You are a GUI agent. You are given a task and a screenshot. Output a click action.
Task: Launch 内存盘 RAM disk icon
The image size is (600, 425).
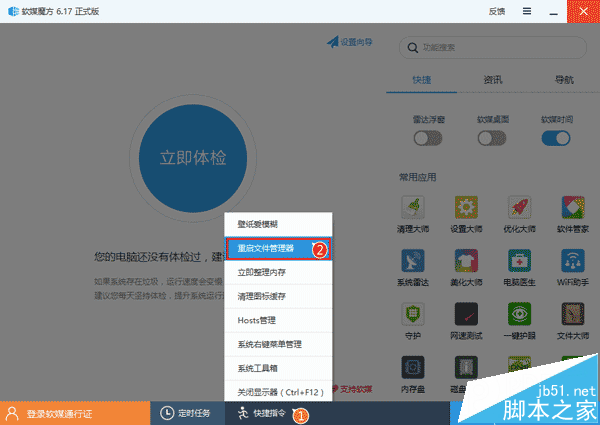pos(412,367)
